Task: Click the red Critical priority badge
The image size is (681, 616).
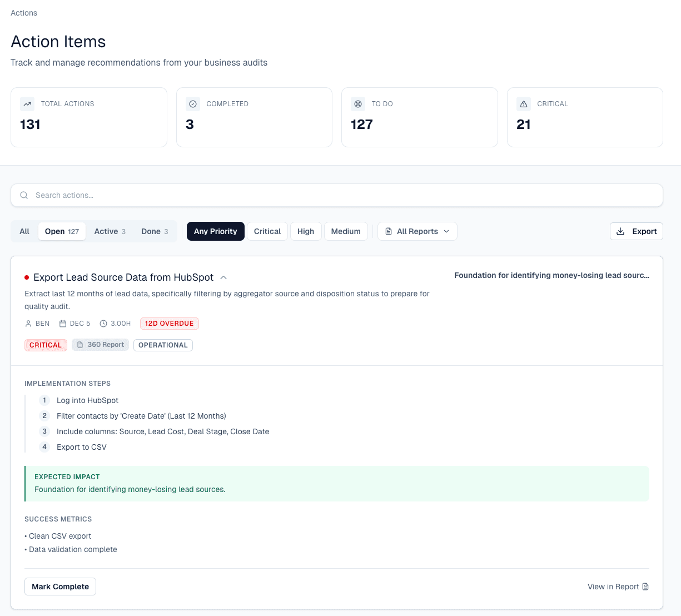Action: click(46, 345)
